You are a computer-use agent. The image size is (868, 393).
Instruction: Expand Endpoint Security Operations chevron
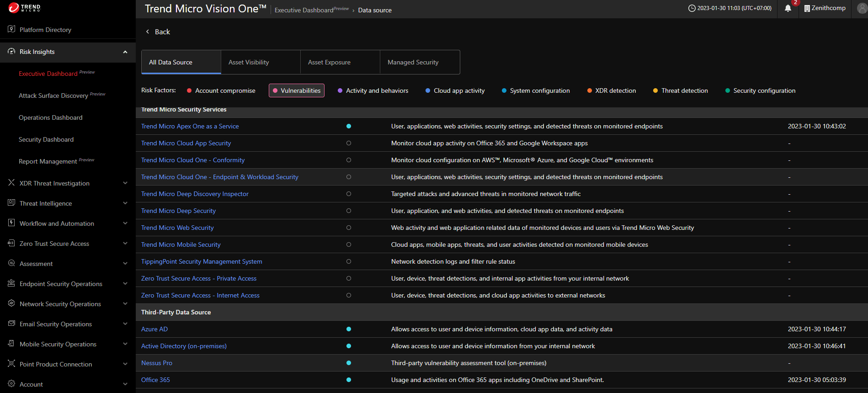(125, 284)
